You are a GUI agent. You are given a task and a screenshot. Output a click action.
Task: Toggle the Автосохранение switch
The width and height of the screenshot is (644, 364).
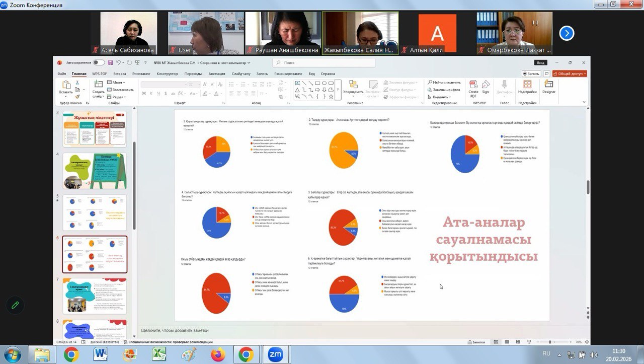click(x=99, y=63)
